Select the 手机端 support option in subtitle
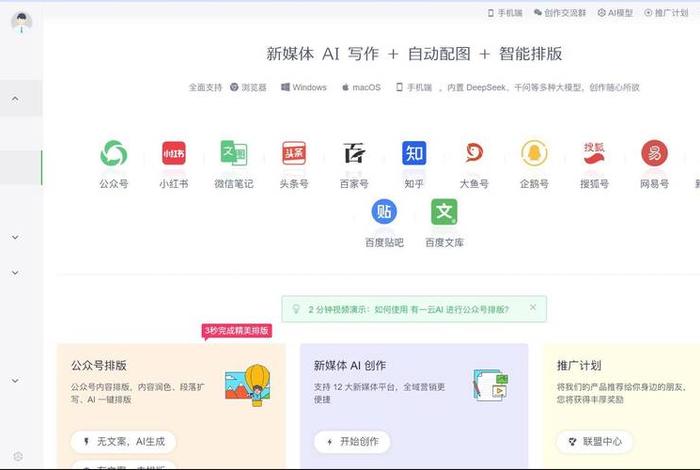The height and width of the screenshot is (470, 700). click(414, 87)
